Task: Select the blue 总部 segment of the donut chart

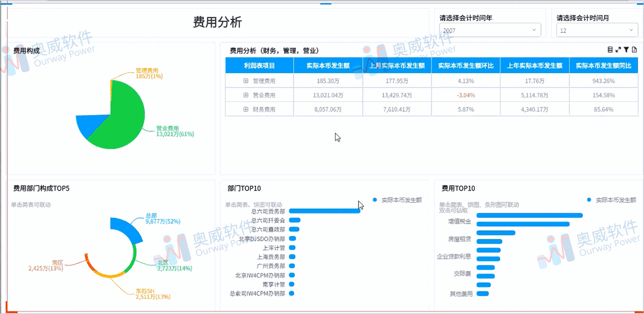Action: (x=126, y=225)
